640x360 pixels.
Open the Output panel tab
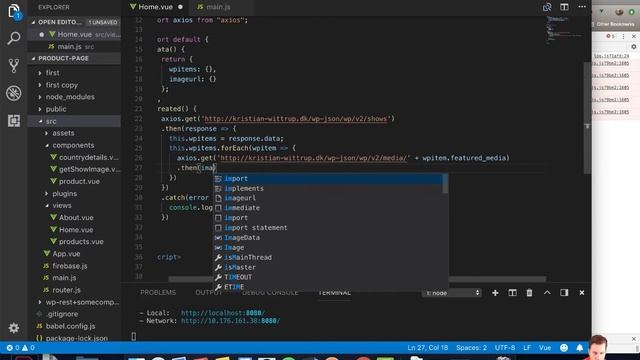tap(209, 293)
